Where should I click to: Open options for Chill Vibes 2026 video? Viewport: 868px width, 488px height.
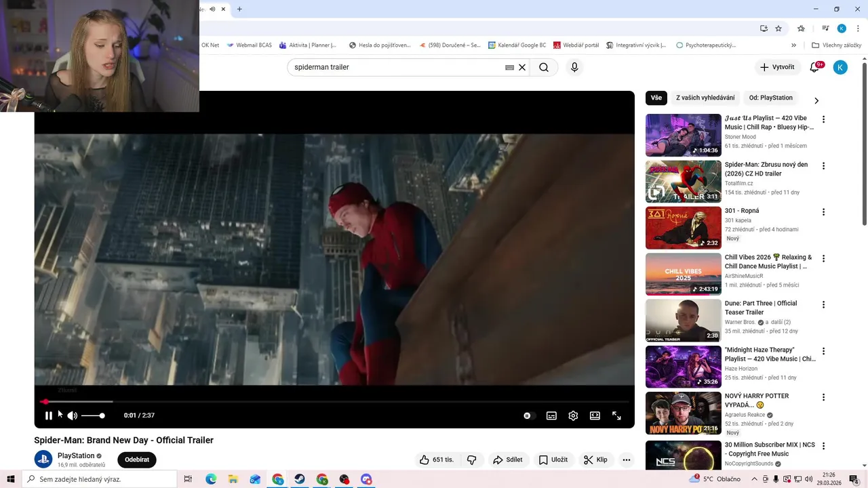[x=823, y=258]
